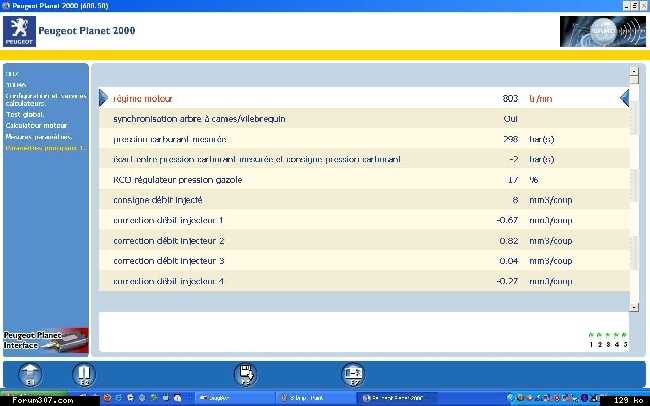This screenshot has width=650, height=406.
Task: Click the blue right-pointing arrow beside régime moteur
Action: tap(103, 98)
